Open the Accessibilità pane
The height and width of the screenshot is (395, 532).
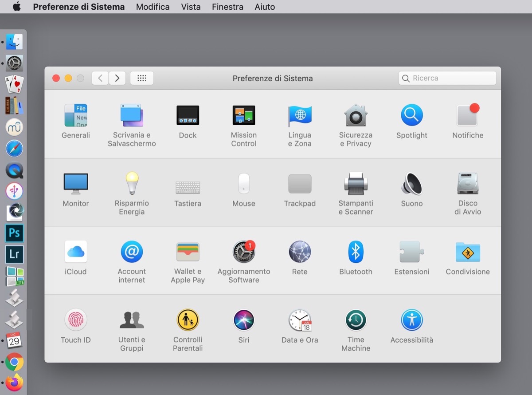click(x=411, y=320)
